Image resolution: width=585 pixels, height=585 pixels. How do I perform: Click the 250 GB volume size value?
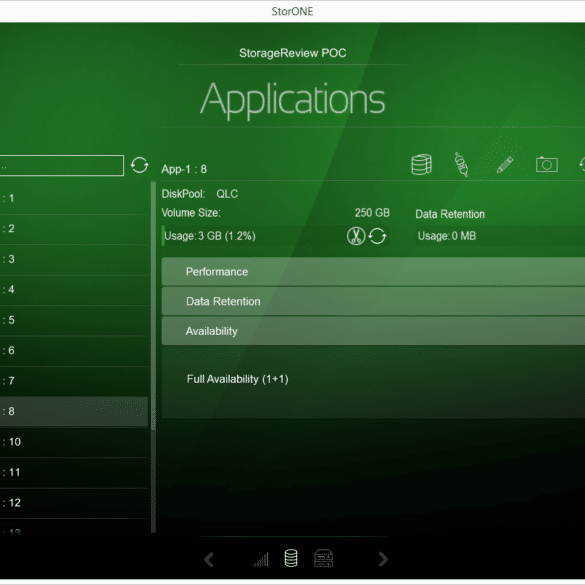(x=372, y=213)
